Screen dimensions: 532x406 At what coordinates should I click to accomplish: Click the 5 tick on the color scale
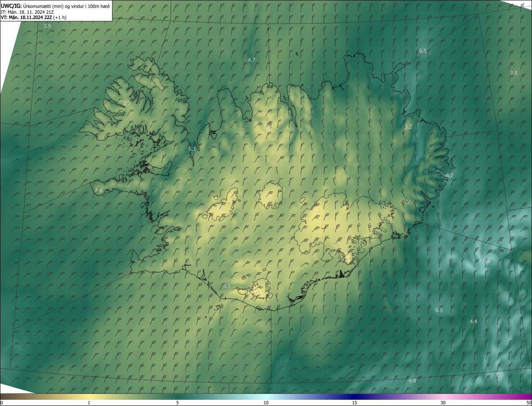pyautogui.click(x=177, y=403)
